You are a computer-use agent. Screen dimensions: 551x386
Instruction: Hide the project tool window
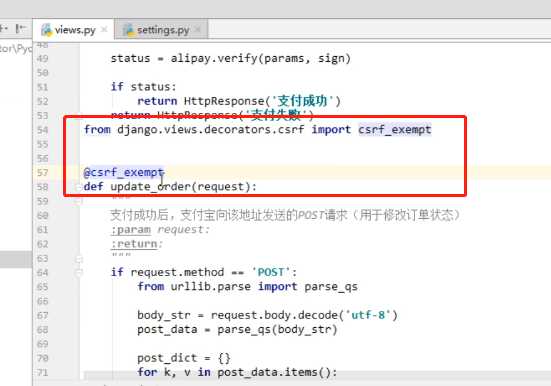[x=21, y=28]
